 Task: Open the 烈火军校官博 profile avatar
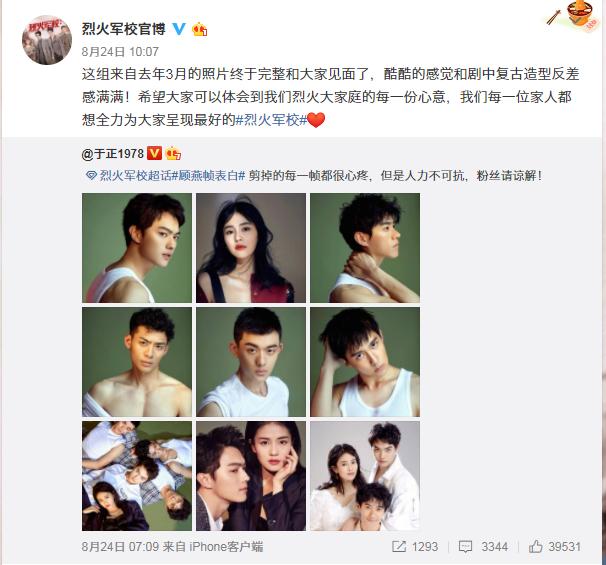coord(47,40)
